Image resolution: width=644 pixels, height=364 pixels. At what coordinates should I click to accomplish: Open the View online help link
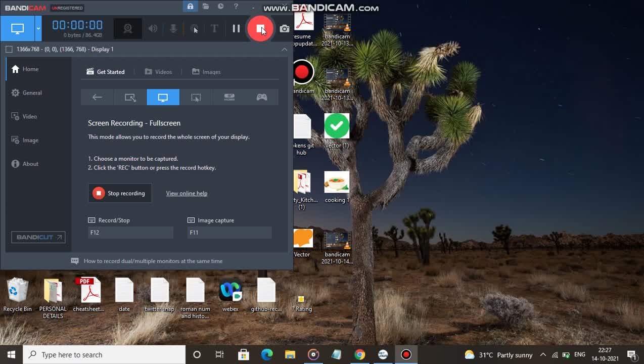[x=187, y=193]
